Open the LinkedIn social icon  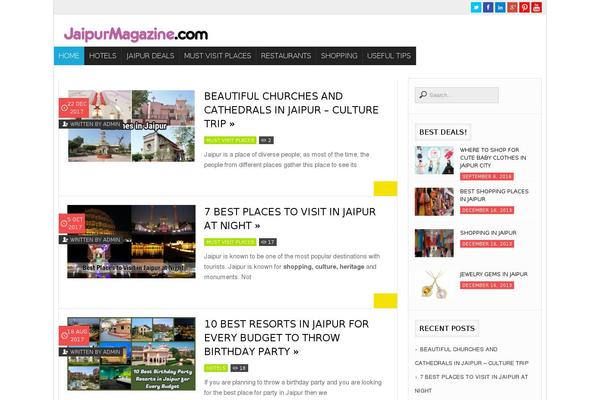pyautogui.click(x=500, y=7)
